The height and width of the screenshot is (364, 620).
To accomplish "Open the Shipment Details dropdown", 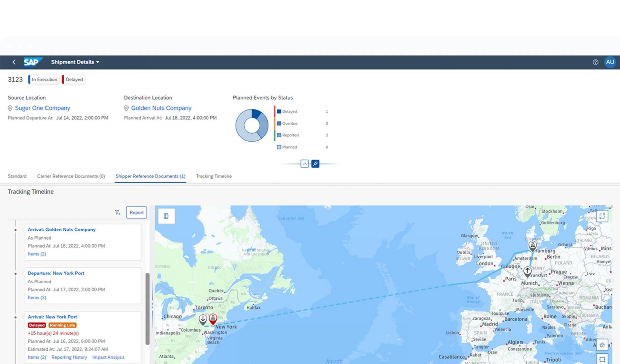I will tap(75, 62).
